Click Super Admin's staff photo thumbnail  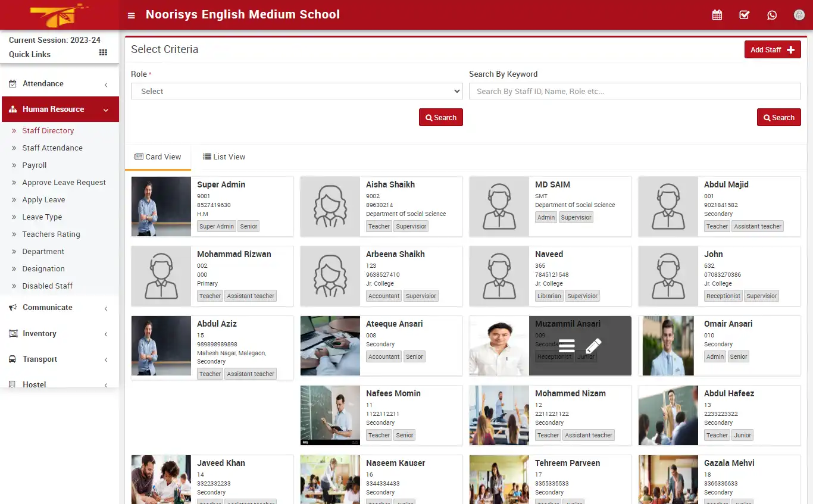(161, 206)
